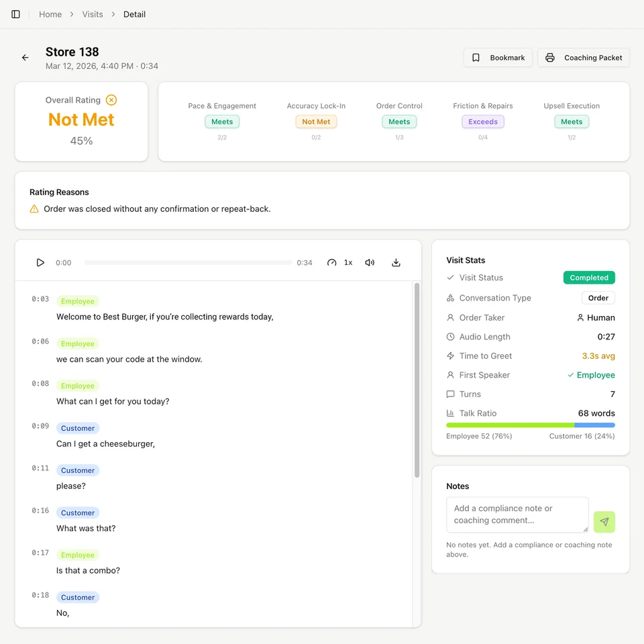644x644 pixels.
Task: Click 'Is that a combo?' line
Action: [x=88, y=570]
